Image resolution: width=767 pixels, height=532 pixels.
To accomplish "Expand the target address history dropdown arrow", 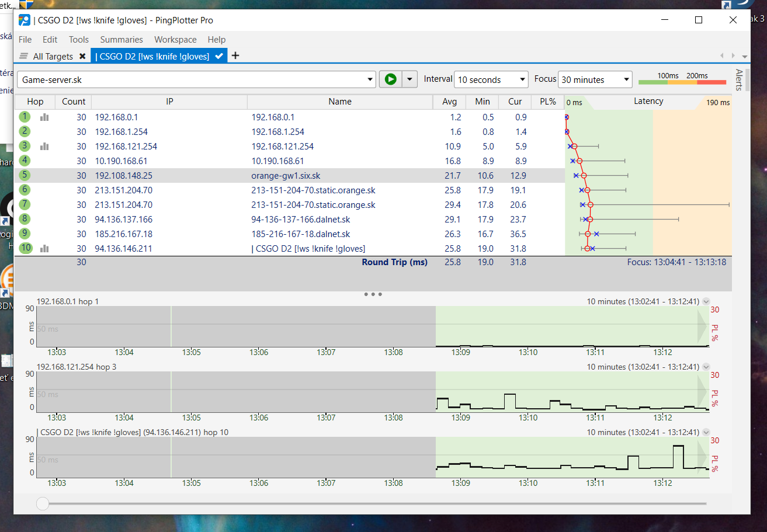I will pos(370,79).
